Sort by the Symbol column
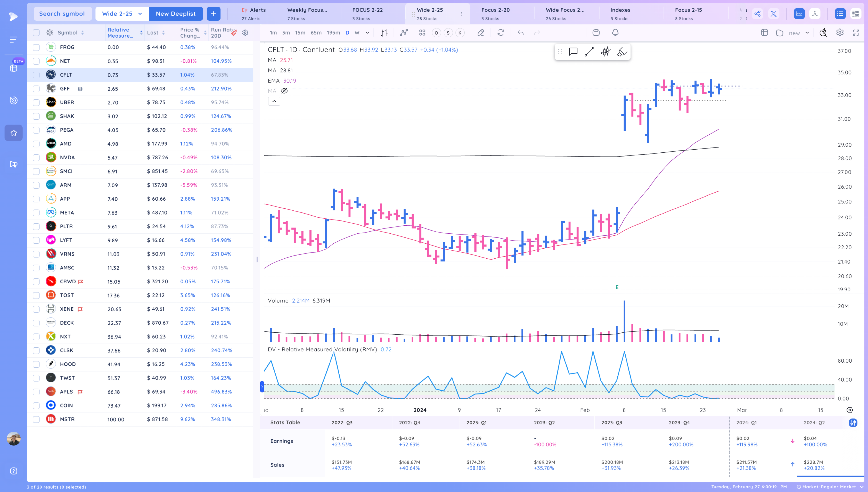Image resolution: width=868 pixels, height=492 pixels. (x=71, y=32)
